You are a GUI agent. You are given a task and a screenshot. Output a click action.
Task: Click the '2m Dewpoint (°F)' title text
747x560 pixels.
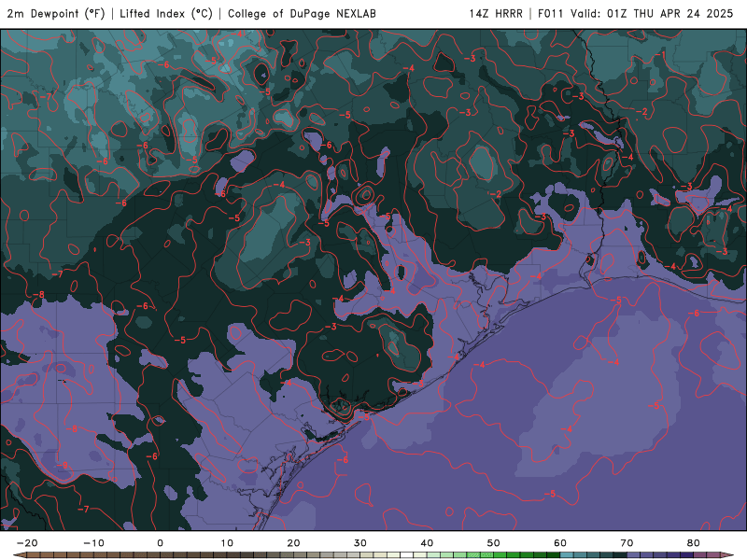point(56,14)
